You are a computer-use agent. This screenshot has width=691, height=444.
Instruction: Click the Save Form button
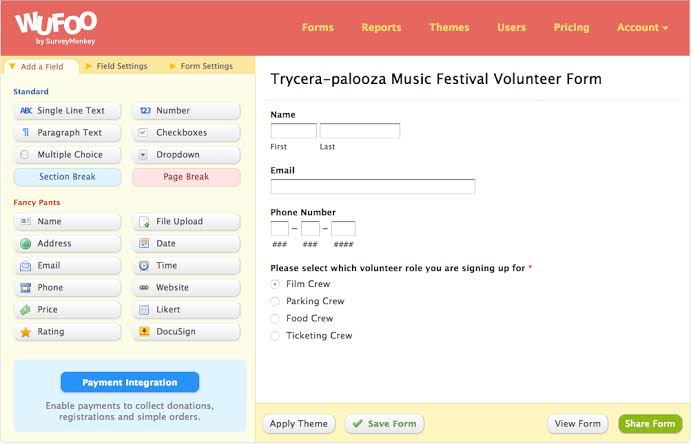(x=385, y=424)
